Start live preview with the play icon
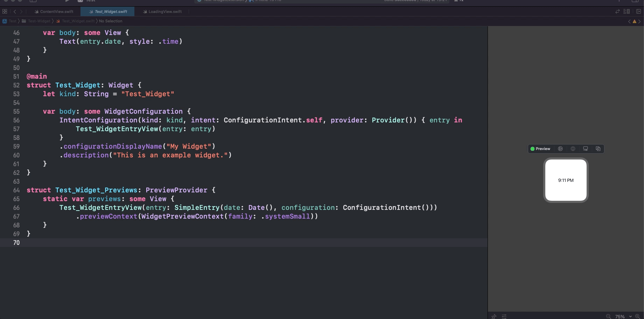 560,149
